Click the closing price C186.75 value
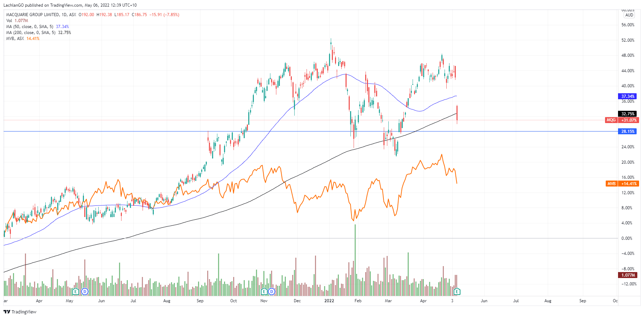Screen dimensions: 644x318 click(x=139, y=15)
